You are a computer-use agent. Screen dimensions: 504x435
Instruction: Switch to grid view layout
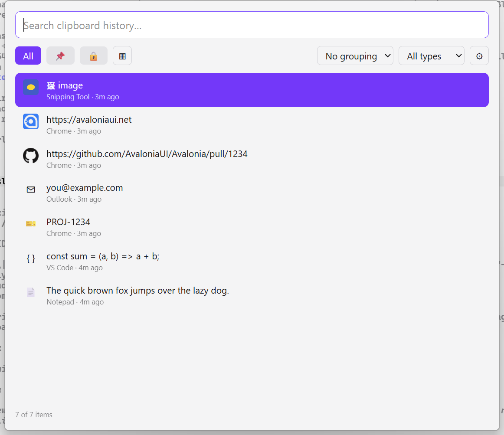pyautogui.click(x=122, y=56)
